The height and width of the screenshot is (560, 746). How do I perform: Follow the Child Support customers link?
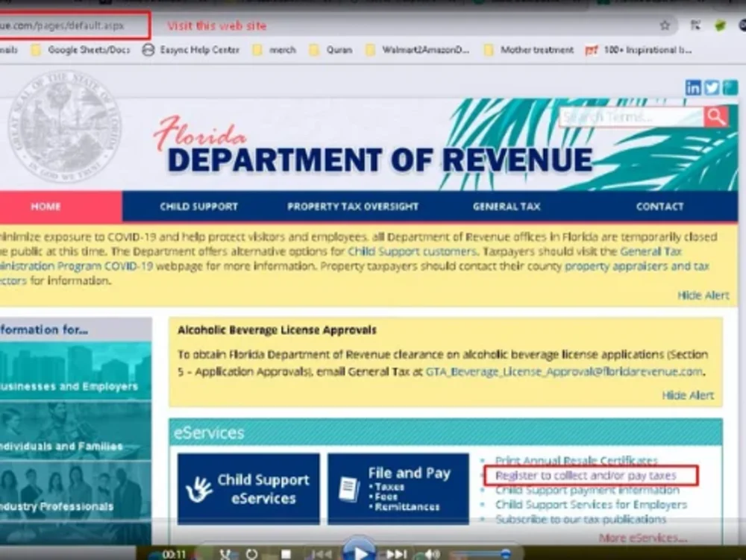click(412, 251)
